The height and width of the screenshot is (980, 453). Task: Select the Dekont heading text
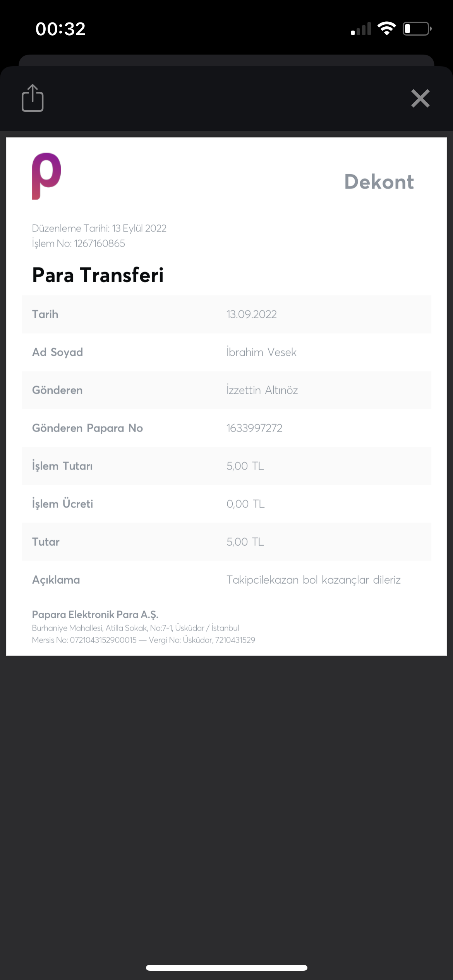pyautogui.click(x=379, y=182)
